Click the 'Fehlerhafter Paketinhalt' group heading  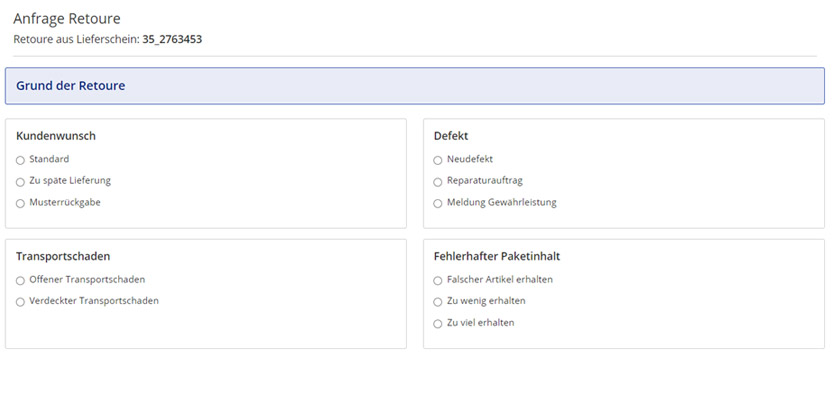503,256
